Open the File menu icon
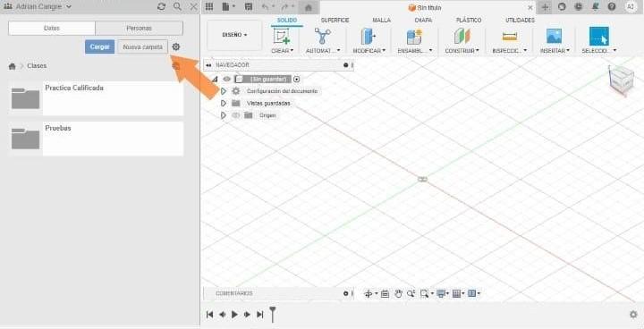Image resolution: width=644 pixels, height=329 pixels. pos(228,6)
